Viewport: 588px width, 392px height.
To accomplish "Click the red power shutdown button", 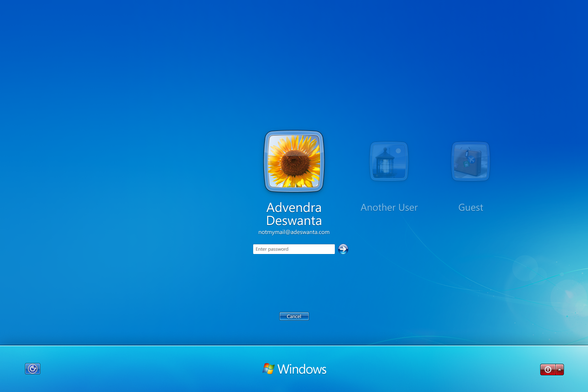I will click(x=548, y=369).
